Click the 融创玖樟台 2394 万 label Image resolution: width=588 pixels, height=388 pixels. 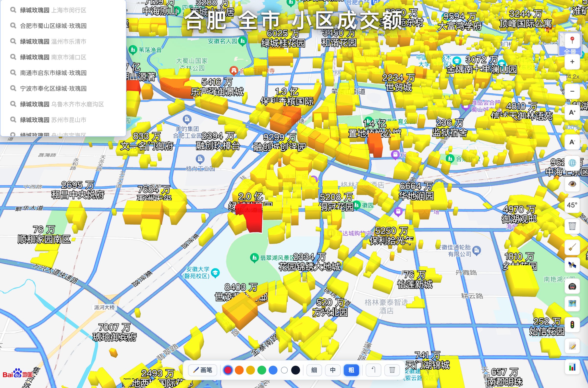coord(218,141)
